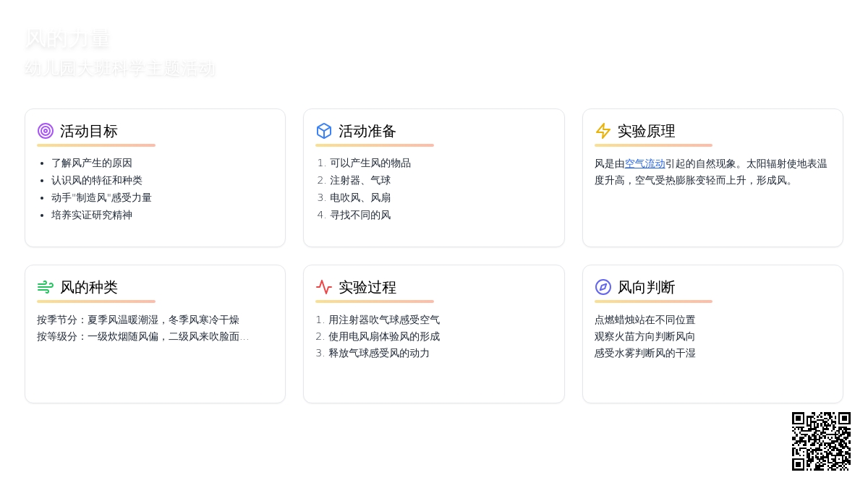Screen dimensions: 868x488
Task: Click the 风的力量 page title
Action: point(67,39)
